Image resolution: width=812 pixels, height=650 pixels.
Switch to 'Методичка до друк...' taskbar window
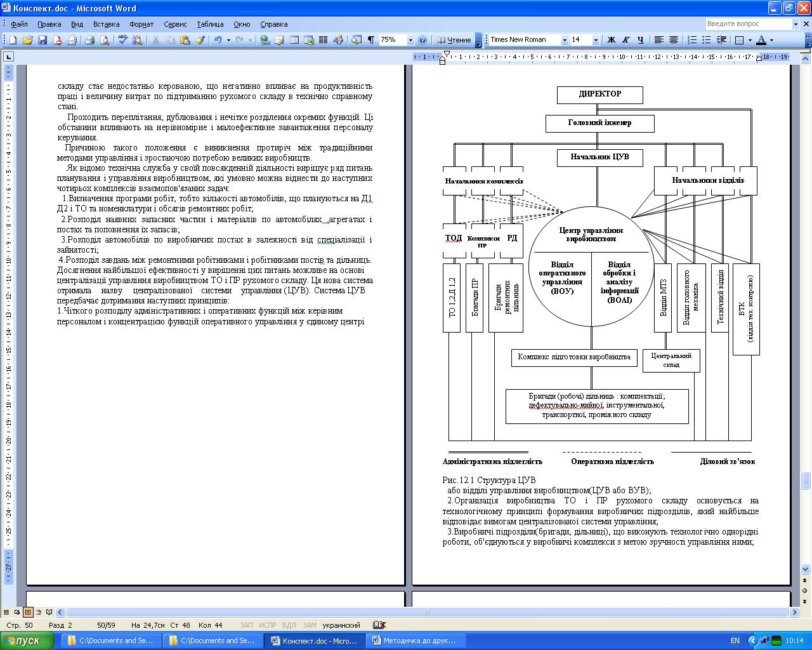tap(416, 640)
